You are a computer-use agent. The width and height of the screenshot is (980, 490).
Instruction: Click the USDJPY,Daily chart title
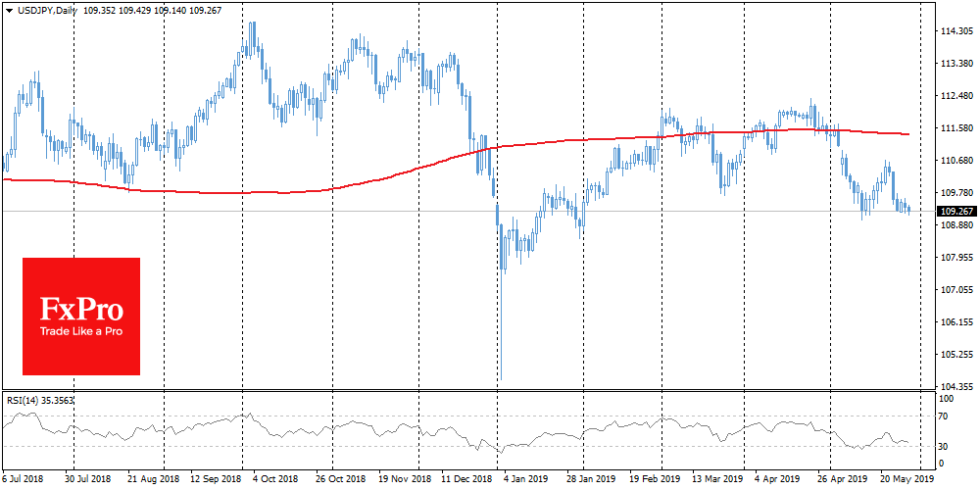pos(43,8)
